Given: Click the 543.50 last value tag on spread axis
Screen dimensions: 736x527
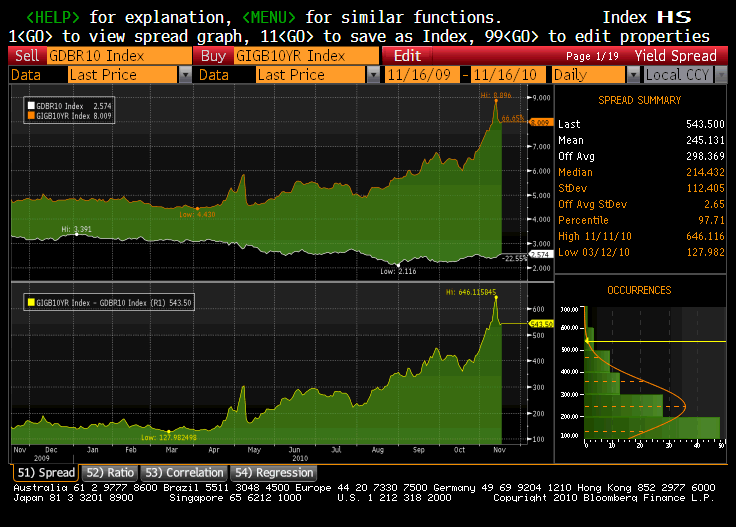Looking at the screenshot, I should [x=540, y=323].
